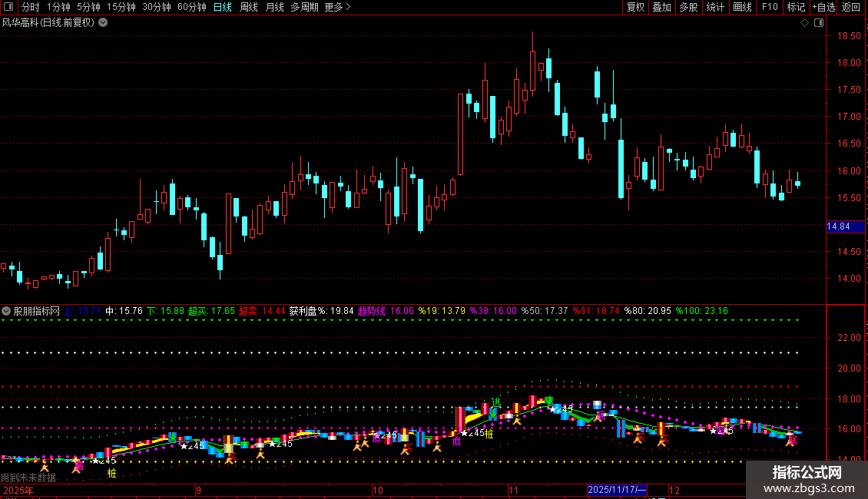The height and width of the screenshot is (499, 868).
Task: Click the diamond icon above the chart
Action: point(804,23)
